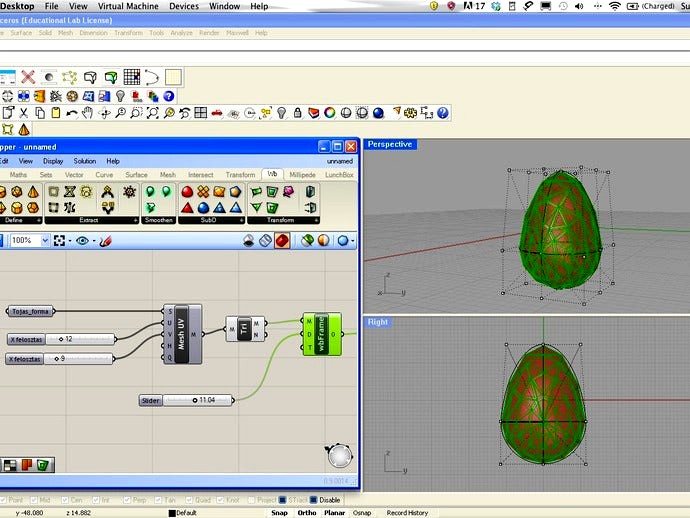The height and width of the screenshot is (518, 690).
Task: Expand the Extract panel plus button
Action: tap(137, 219)
